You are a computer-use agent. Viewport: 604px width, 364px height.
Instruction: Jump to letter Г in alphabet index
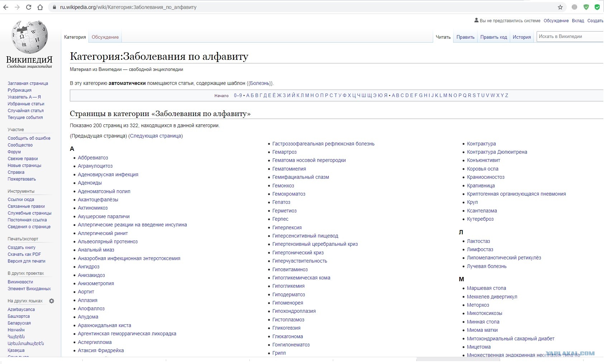pyautogui.click(x=261, y=95)
